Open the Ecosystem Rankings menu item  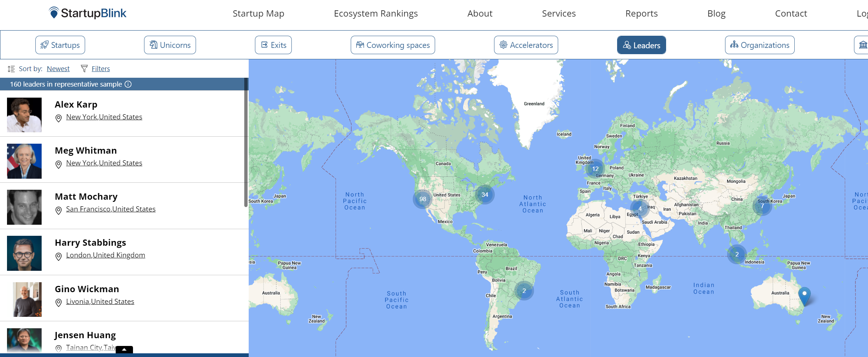tap(375, 14)
